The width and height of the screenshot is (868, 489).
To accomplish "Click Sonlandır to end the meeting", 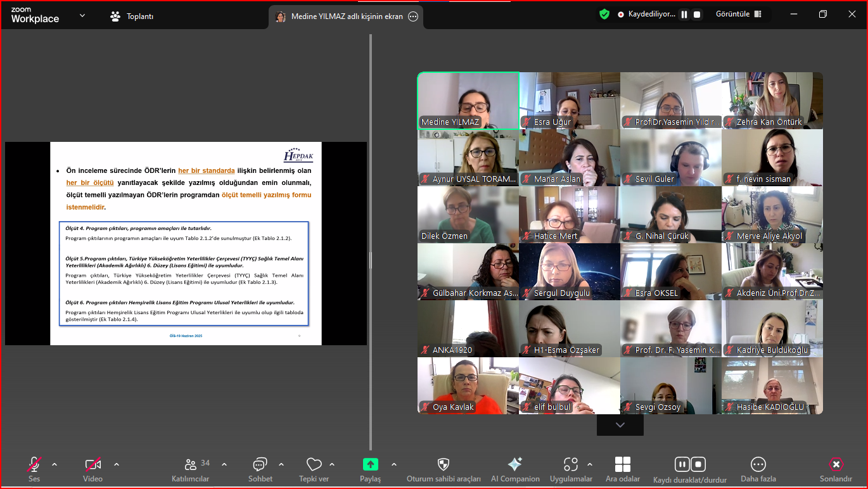I will [x=836, y=465].
